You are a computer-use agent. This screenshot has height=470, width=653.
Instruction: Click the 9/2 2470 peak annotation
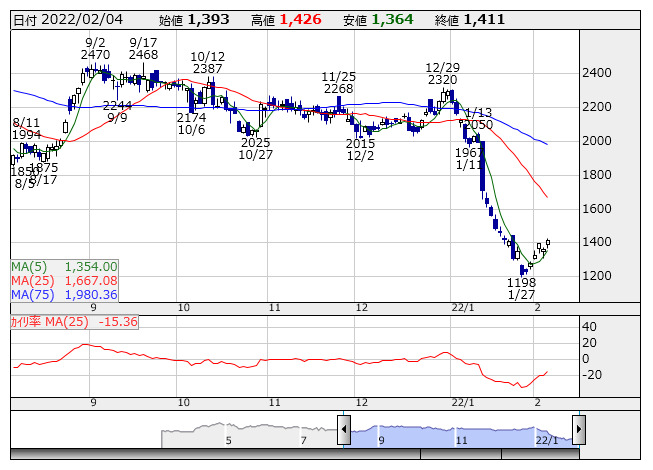pos(95,47)
